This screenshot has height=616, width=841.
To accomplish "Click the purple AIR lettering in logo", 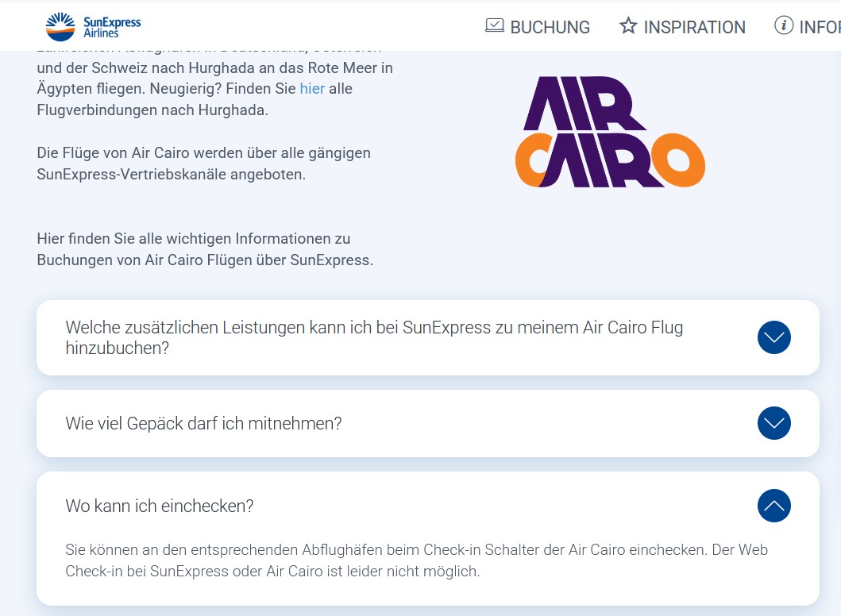I will (x=584, y=103).
